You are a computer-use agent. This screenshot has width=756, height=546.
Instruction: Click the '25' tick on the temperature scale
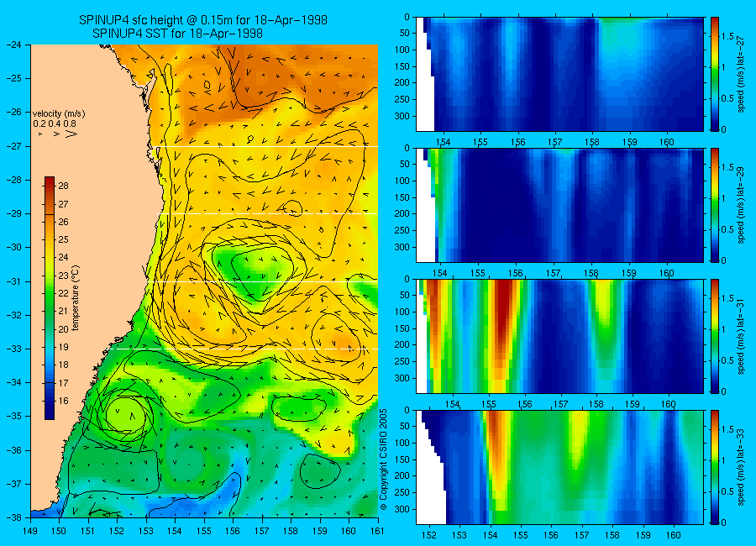pos(63,239)
